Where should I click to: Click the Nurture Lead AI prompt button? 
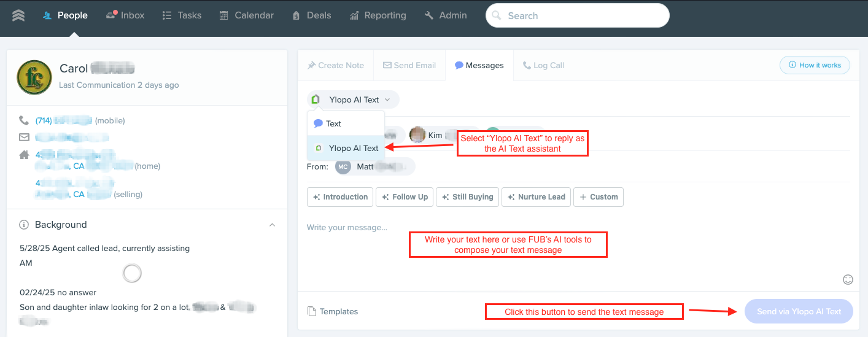coord(537,197)
